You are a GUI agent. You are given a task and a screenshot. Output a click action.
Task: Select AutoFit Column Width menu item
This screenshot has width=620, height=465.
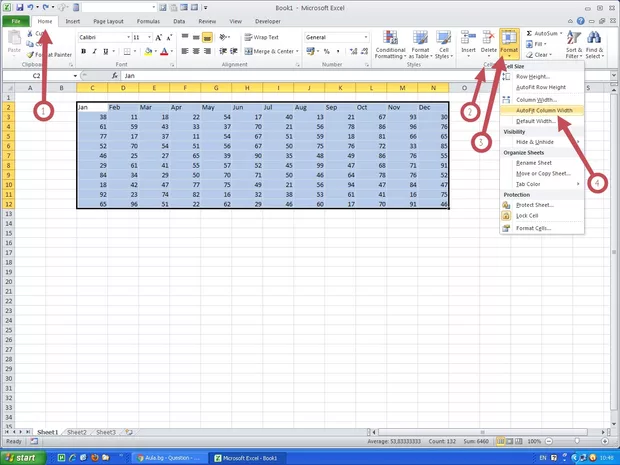[543, 110]
